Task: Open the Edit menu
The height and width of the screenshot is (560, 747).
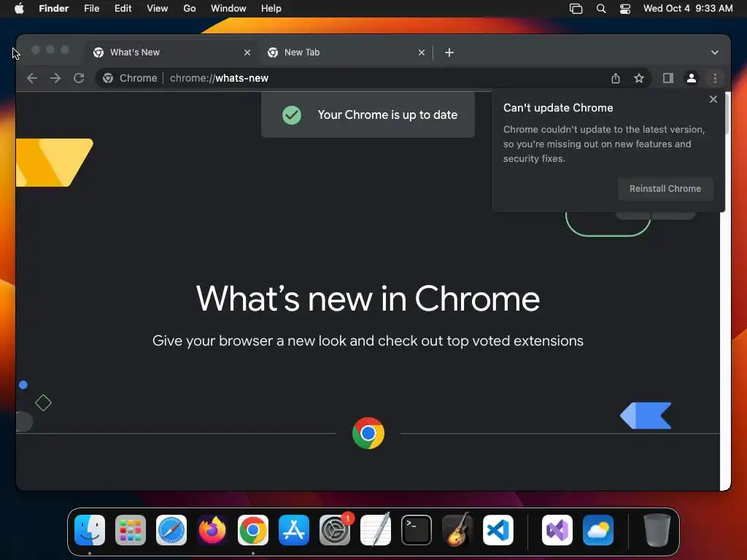Action: [x=123, y=9]
